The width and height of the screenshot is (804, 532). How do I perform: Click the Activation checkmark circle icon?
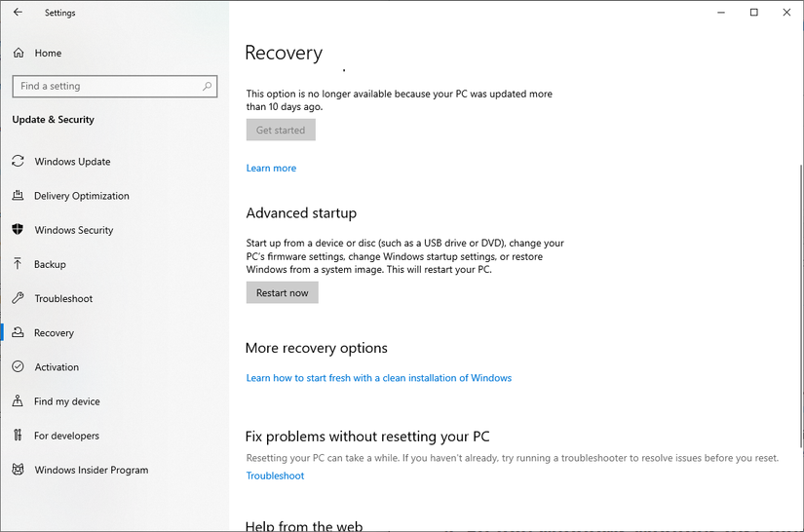(18, 367)
